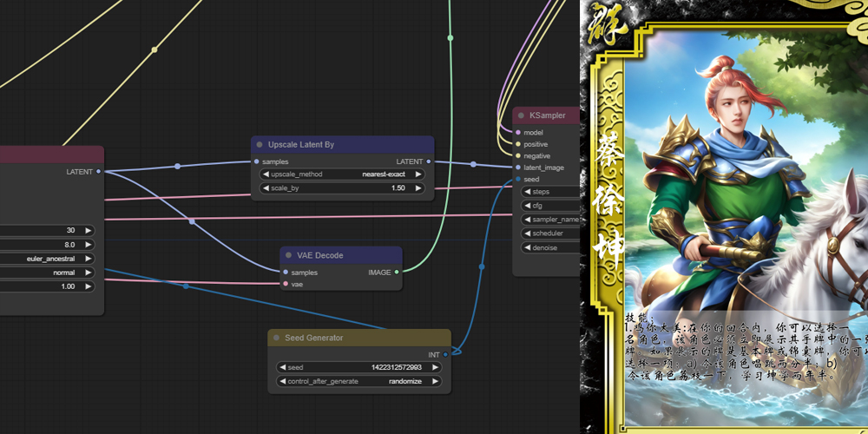The image size is (868, 434).
Task: Select previous upscale_method with left arrow
Action: (x=266, y=174)
